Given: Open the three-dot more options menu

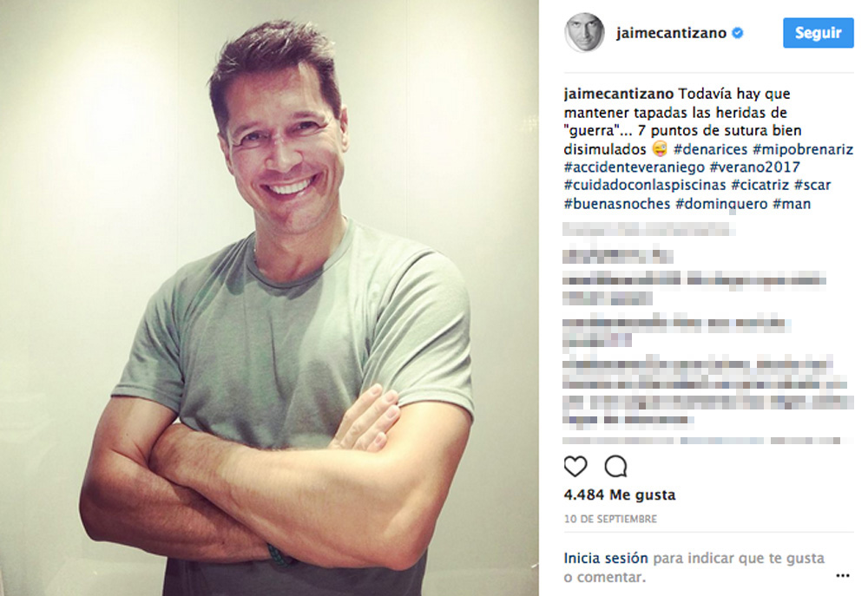Looking at the screenshot, I should 843,576.
